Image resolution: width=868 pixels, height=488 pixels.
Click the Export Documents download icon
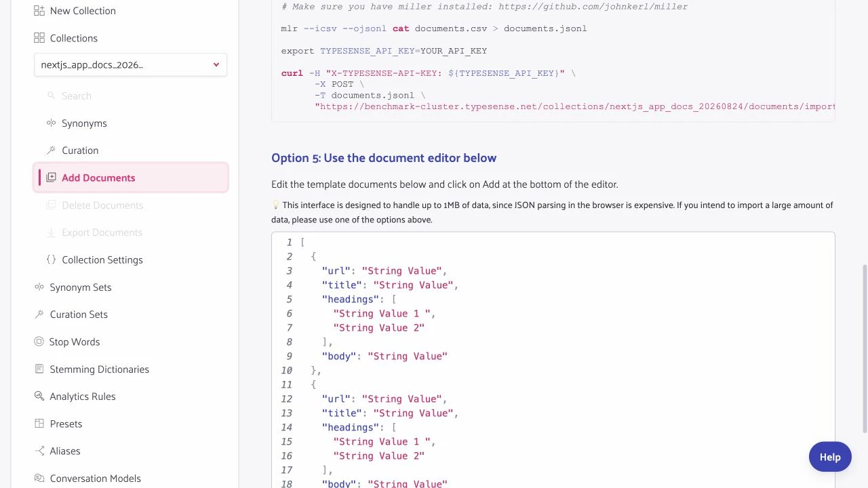(51, 232)
